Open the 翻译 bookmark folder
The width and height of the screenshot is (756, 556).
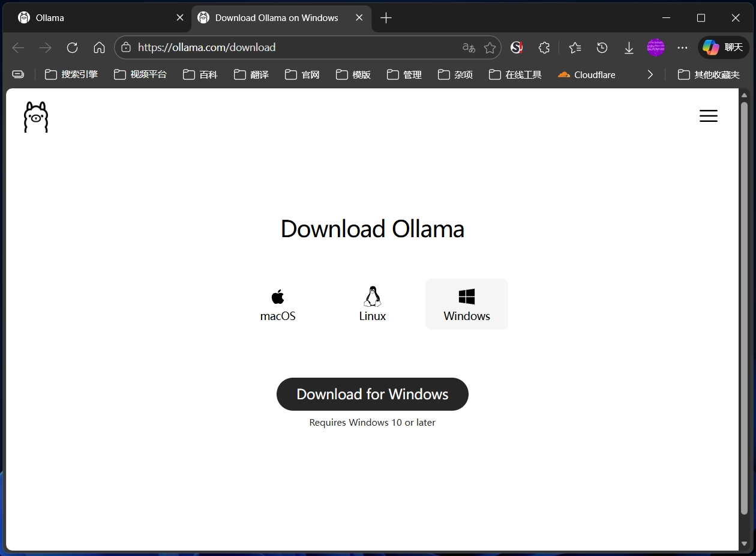click(x=251, y=74)
